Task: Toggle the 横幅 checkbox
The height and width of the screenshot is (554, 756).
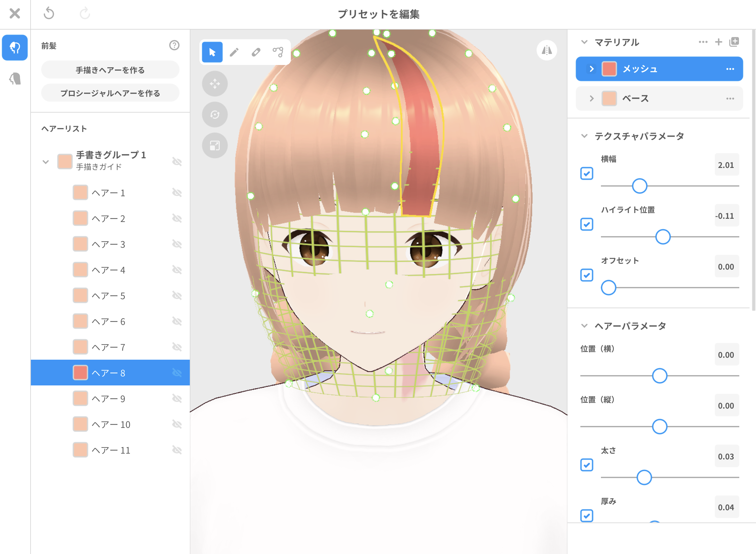Action: 587,173
